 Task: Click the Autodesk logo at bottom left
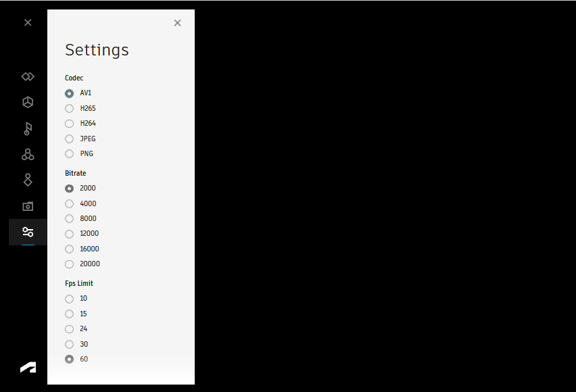pos(28,368)
